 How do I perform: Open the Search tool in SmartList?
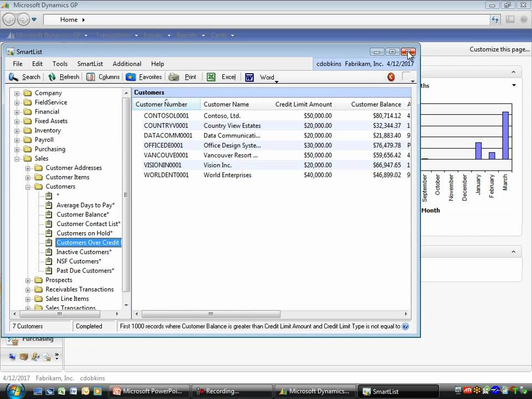(x=25, y=77)
